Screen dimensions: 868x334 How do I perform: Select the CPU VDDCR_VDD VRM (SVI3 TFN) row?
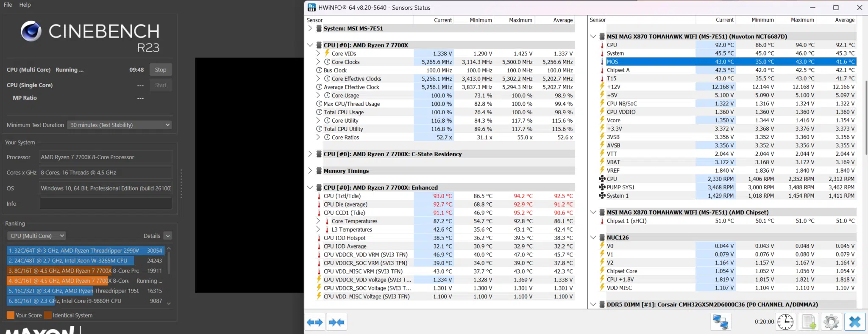pos(445,254)
